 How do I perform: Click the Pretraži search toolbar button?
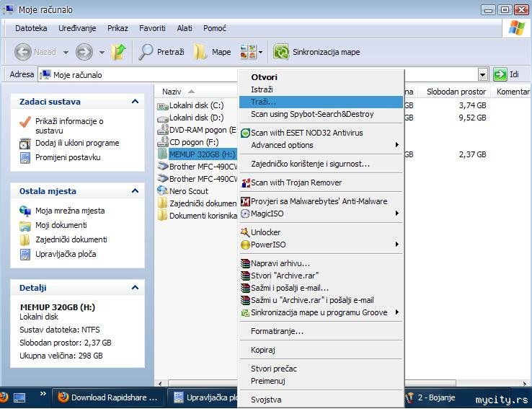click(161, 52)
